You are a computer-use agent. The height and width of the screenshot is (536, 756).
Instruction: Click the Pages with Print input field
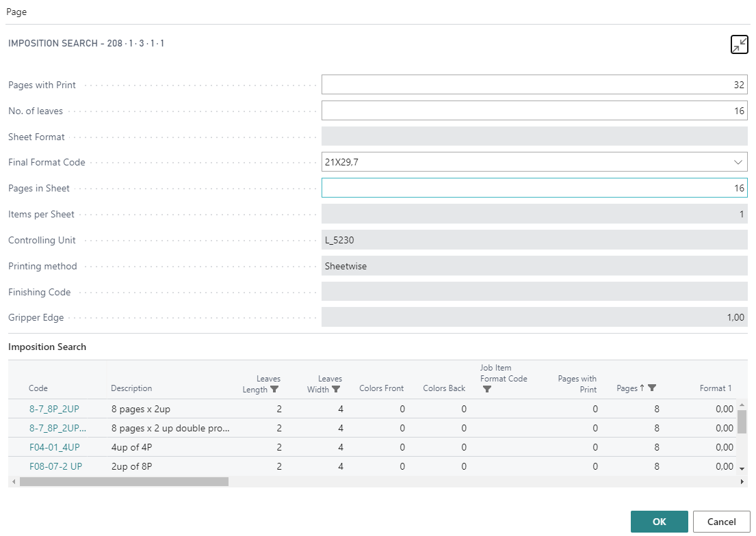534,85
